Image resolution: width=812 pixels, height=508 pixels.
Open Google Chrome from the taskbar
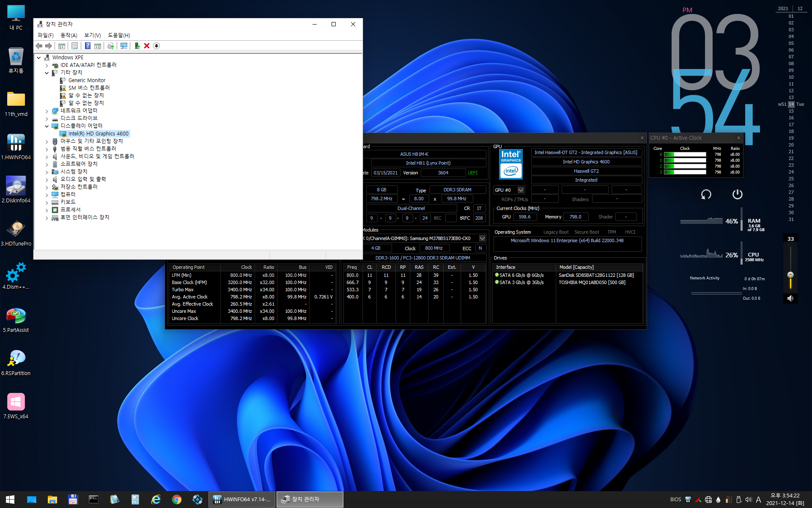(176, 500)
